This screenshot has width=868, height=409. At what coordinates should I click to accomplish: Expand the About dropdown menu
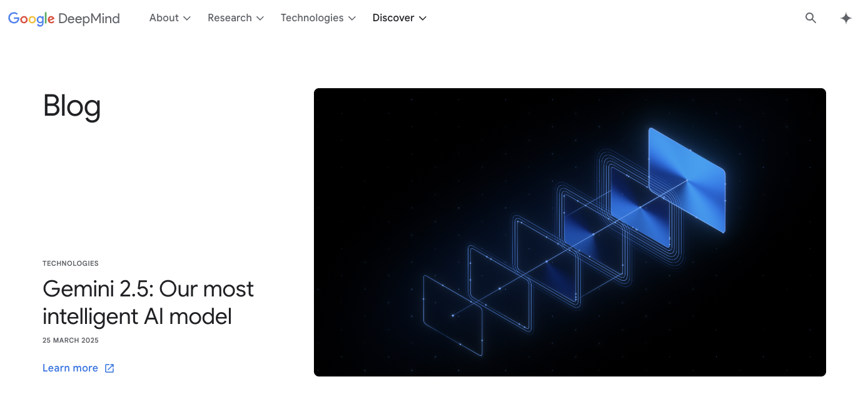164,18
